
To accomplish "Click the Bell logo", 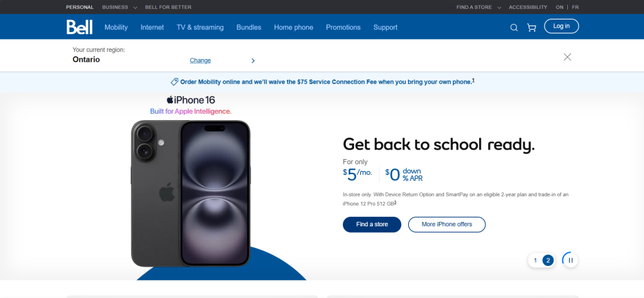I will 80,27.
